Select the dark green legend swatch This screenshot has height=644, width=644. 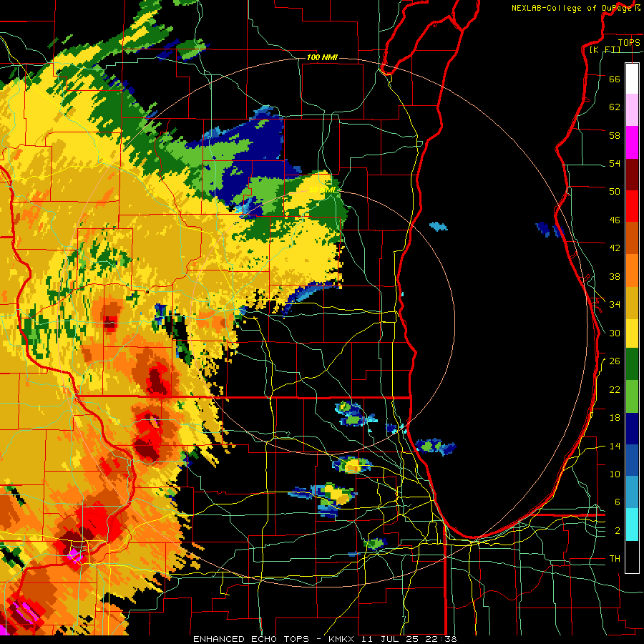coord(632,364)
